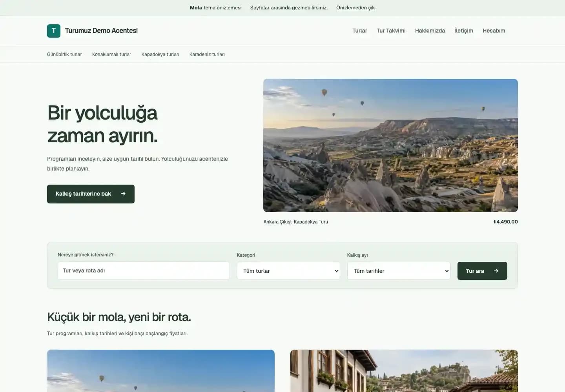Click the Kalkış tarihlerine bak button
Screen dimensions: 565x392
point(91,194)
